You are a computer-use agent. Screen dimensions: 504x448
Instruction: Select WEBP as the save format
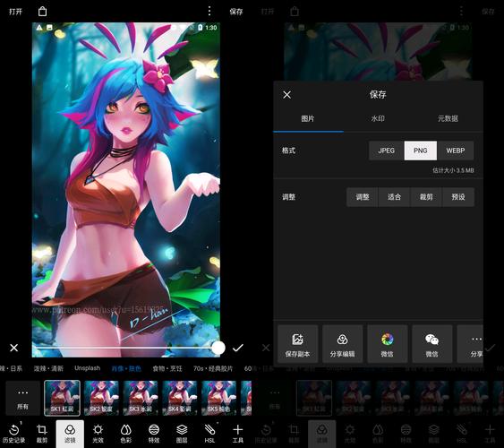pyautogui.click(x=456, y=151)
